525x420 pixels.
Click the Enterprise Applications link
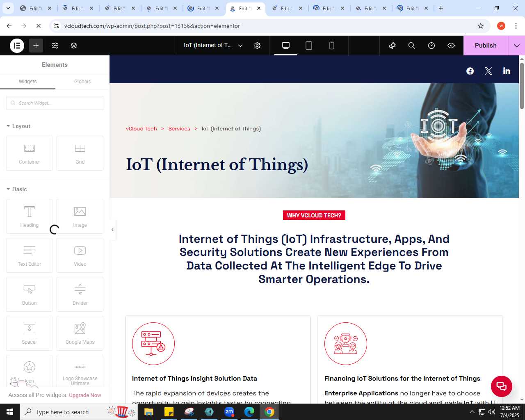click(x=361, y=393)
